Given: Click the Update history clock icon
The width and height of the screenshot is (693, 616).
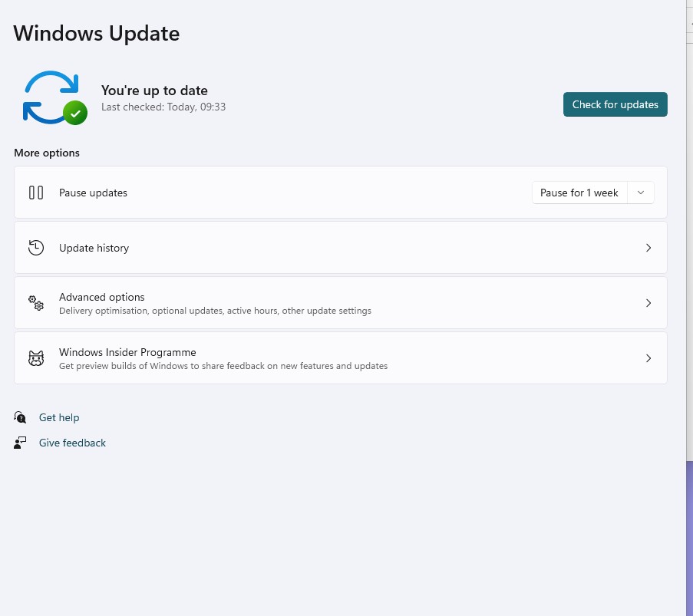Looking at the screenshot, I should pyautogui.click(x=36, y=248).
